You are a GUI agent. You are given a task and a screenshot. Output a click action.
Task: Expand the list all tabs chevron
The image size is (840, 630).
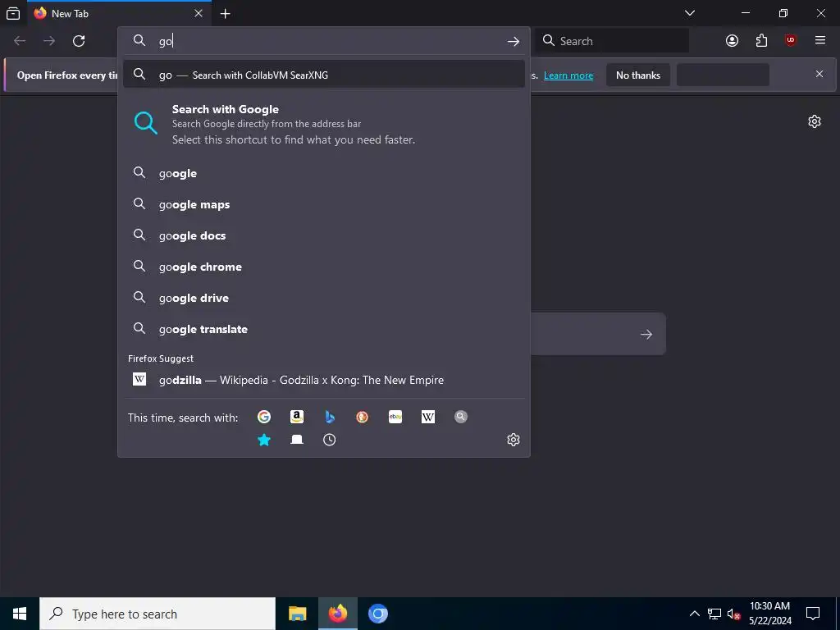pyautogui.click(x=690, y=13)
